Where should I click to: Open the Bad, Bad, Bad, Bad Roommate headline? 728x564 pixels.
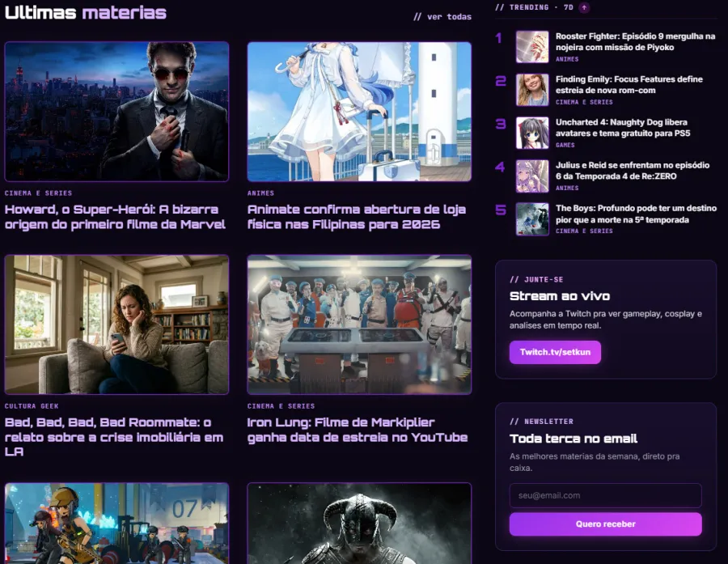[x=114, y=437]
